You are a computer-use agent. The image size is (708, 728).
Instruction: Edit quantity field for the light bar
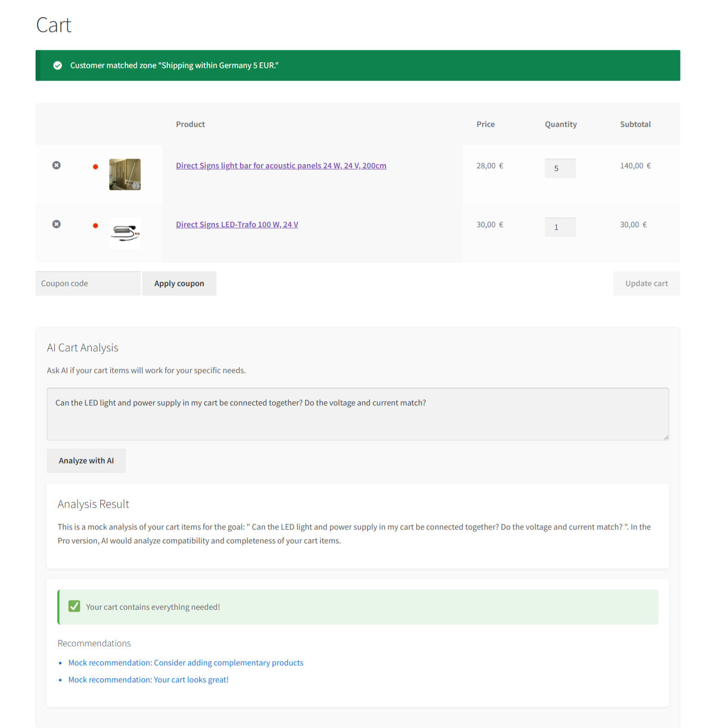[560, 168]
